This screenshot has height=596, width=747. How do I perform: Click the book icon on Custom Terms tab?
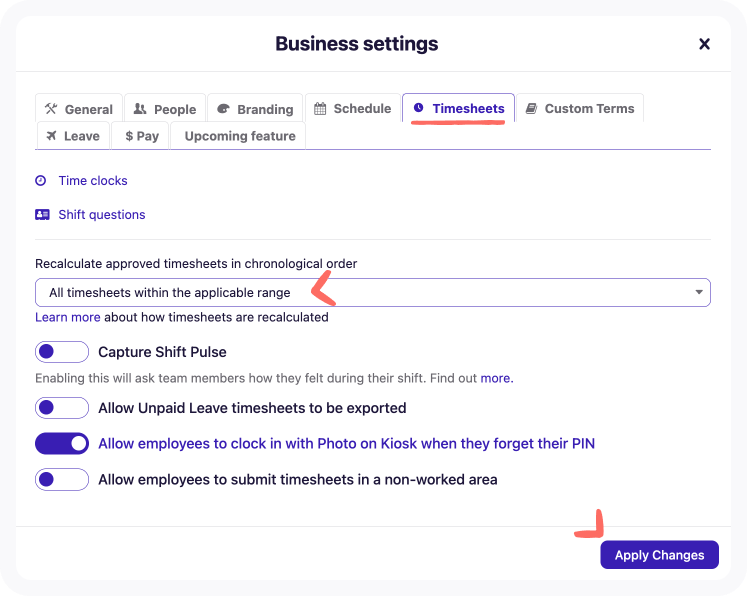(x=531, y=108)
